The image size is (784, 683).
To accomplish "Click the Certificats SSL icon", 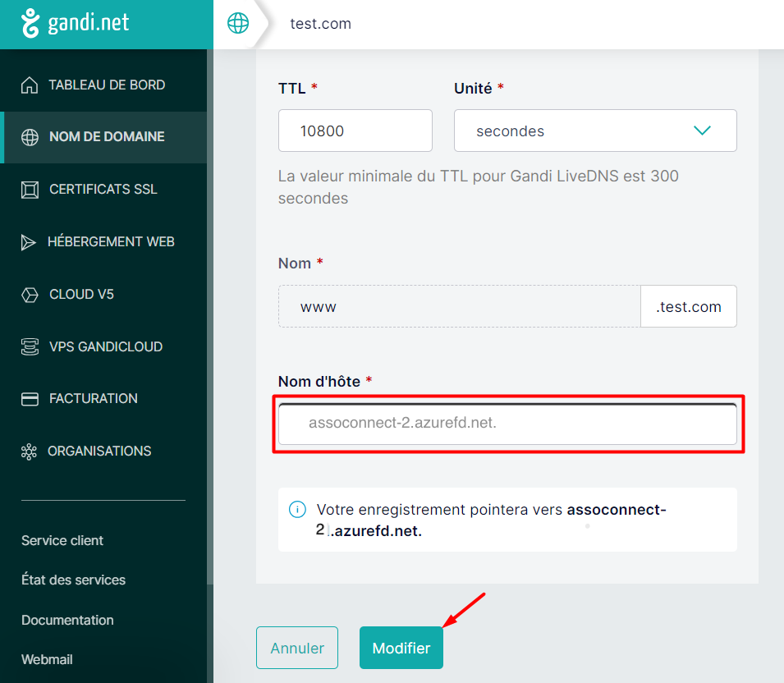I will 30,190.
